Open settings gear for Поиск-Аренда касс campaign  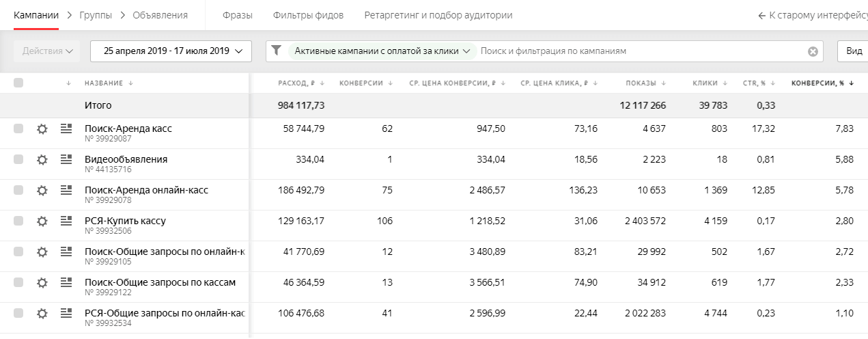click(42, 128)
